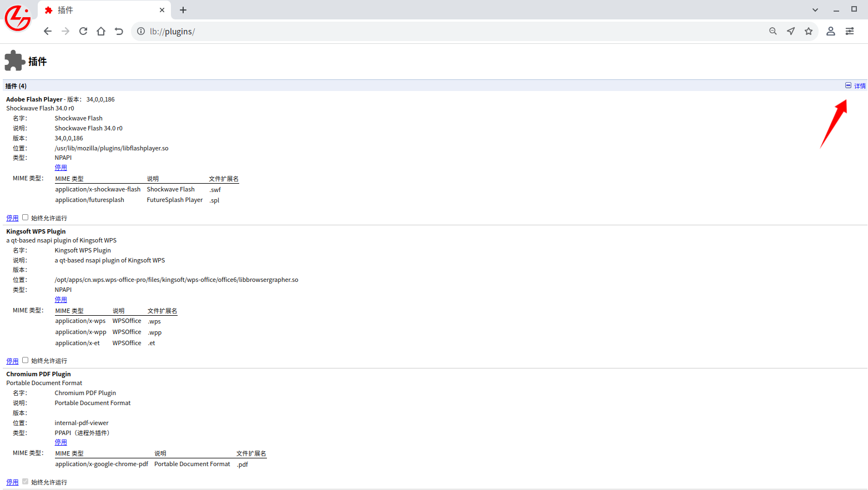Select application/x-wps MIME type
This screenshot has width=868, height=490.
point(80,321)
